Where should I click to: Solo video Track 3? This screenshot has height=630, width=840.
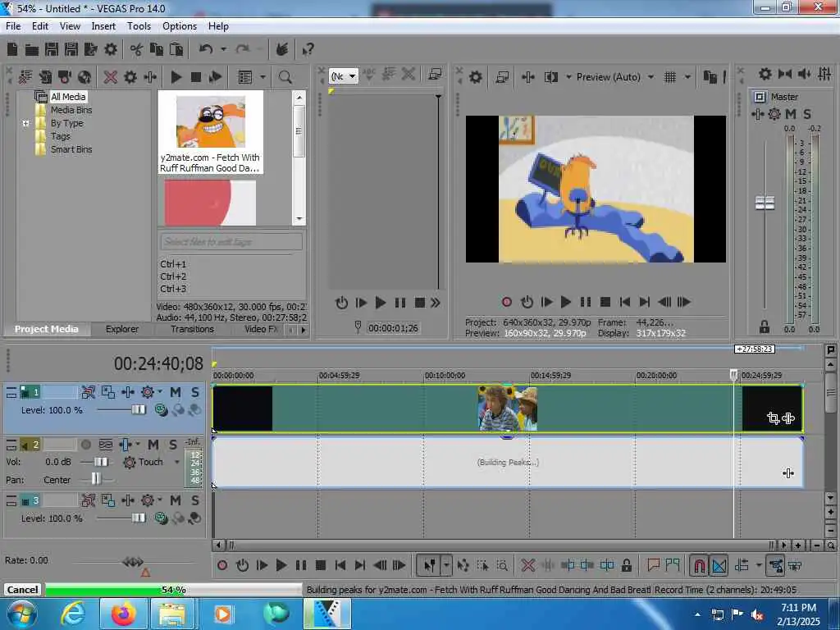point(195,500)
